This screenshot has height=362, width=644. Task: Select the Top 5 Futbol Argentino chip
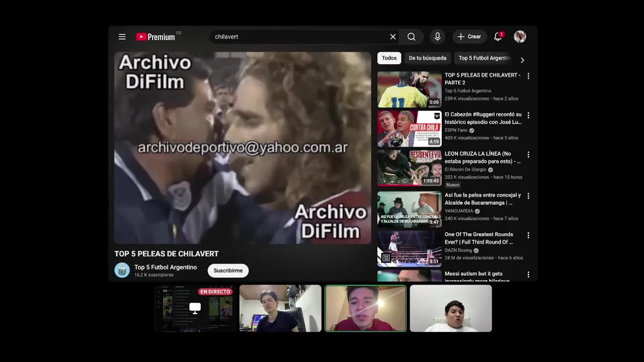pyautogui.click(x=484, y=58)
